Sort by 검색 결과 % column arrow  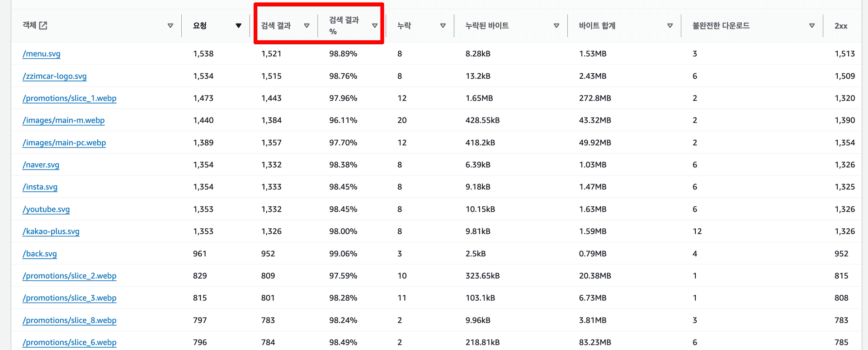(x=374, y=26)
